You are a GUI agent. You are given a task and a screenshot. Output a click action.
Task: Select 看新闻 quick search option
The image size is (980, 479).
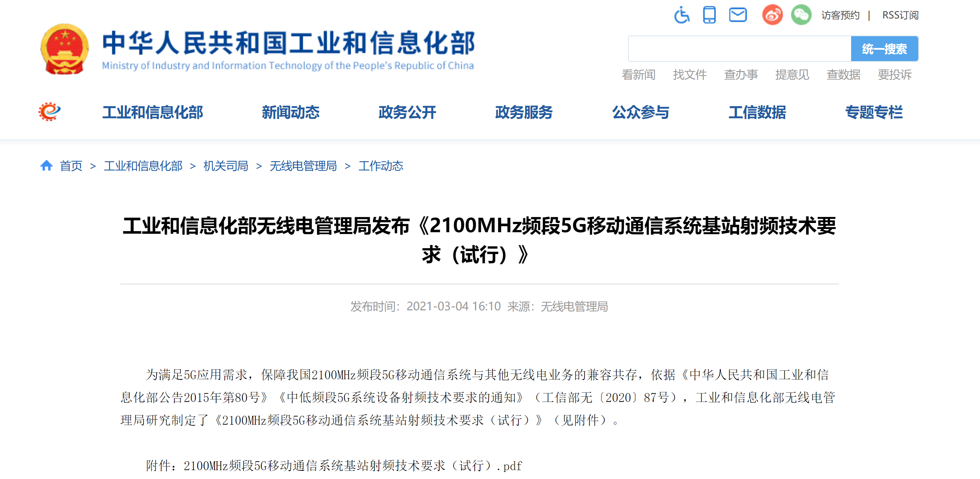[x=638, y=75]
